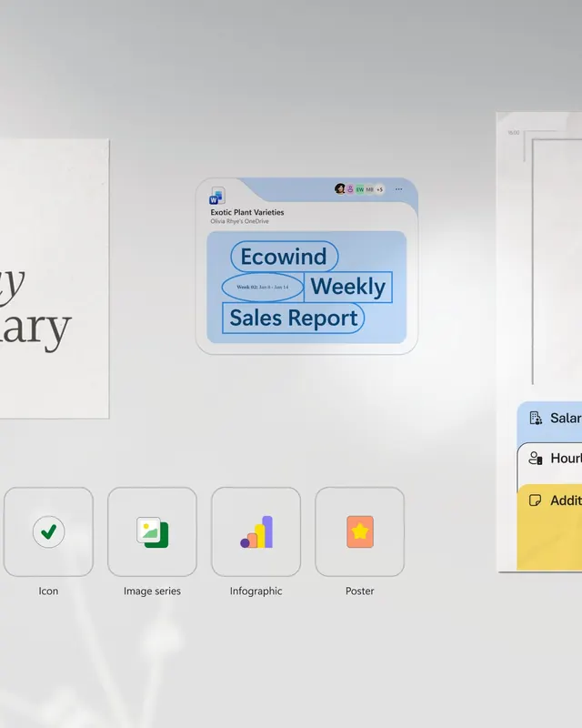This screenshot has width=582, height=728.
Task: Select the Infographic bar chart tile
Action: (256, 531)
